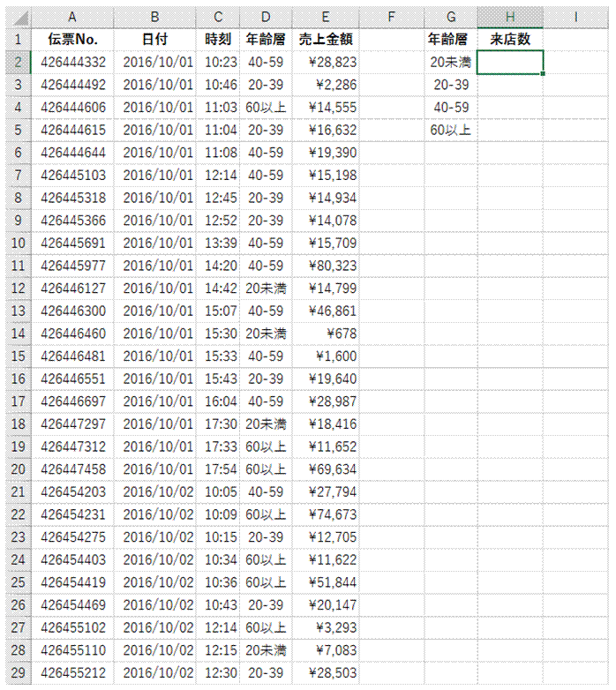The width and height of the screenshot is (616, 690).
Task: Click the green fill handle of H2
Action: [543, 73]
